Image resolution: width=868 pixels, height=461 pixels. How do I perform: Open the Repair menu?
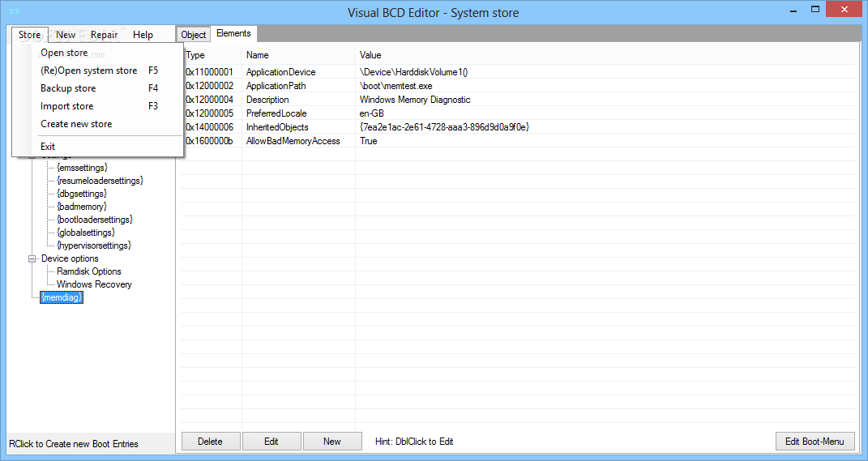(105, 35)
